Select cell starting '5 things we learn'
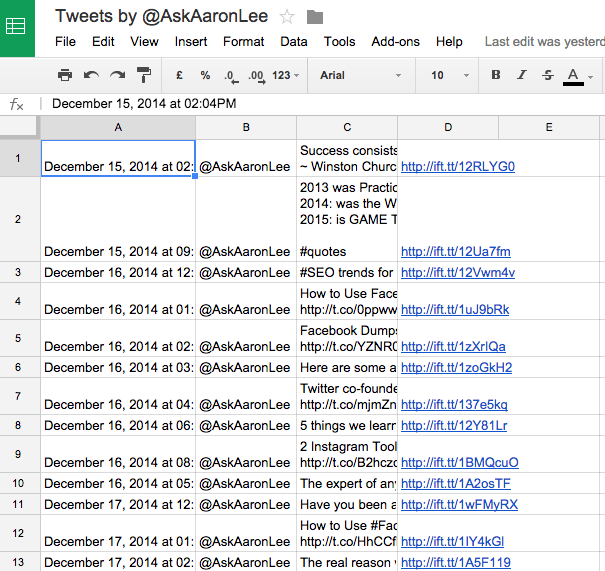The image size is (605, 571). tap(347, 425)
